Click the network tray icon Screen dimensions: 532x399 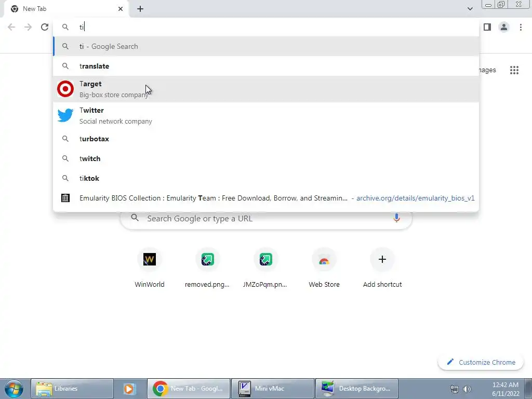[x=454, y=389]
